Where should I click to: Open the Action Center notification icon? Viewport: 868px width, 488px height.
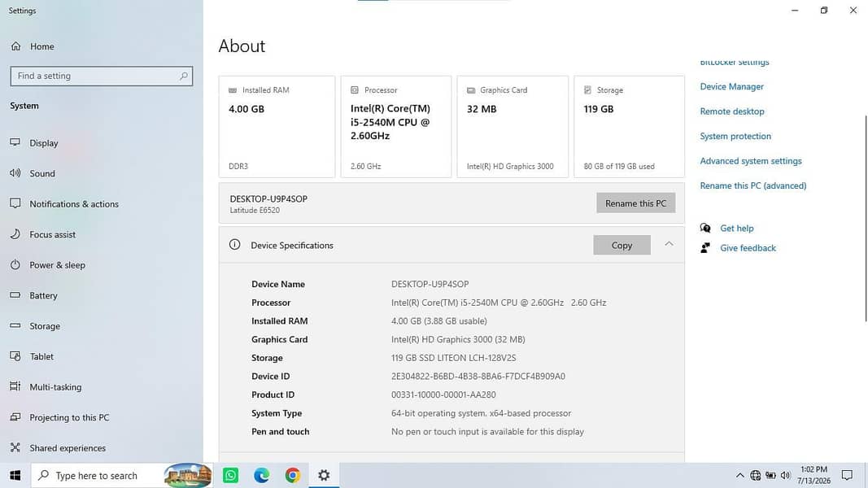coord(847,475)
